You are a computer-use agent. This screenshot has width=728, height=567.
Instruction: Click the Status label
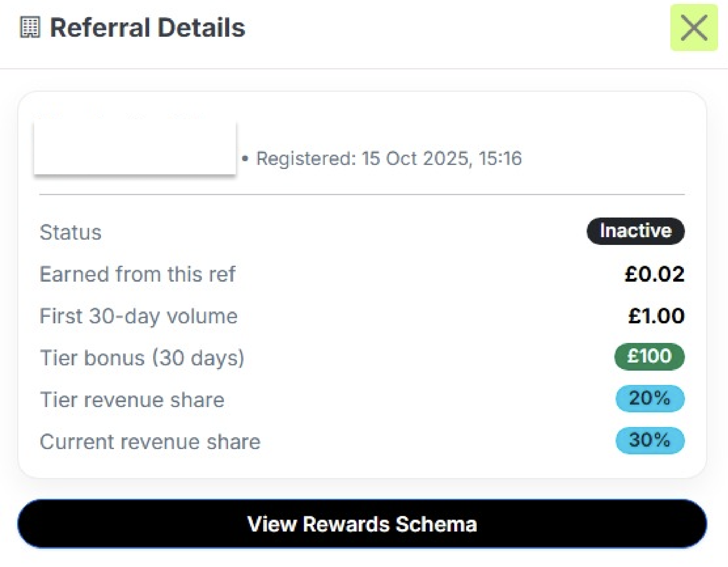point(71,232)
